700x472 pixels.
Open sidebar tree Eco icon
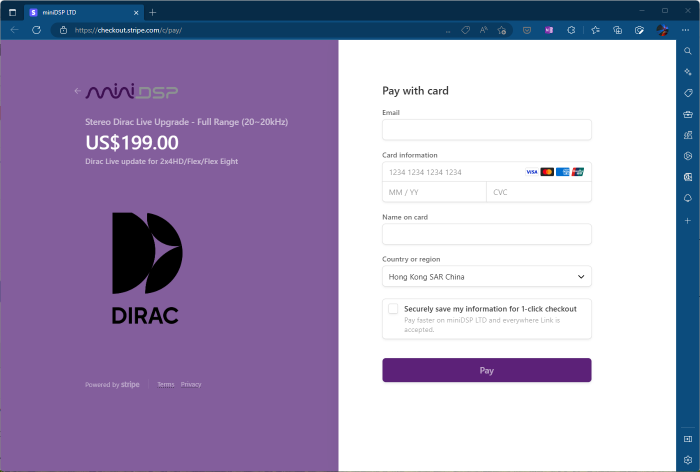688,198
